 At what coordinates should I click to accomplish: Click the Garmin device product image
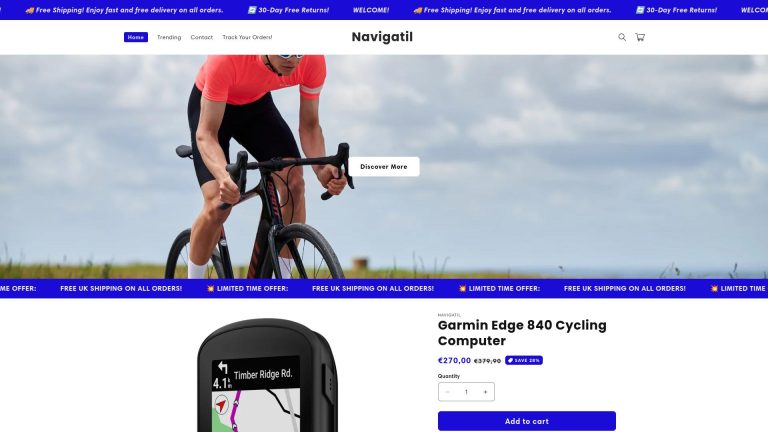(x=267, y=375)
